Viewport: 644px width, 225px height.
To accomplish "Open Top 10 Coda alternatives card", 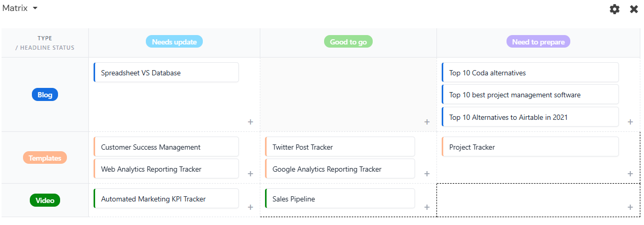I will pos(530,73).
